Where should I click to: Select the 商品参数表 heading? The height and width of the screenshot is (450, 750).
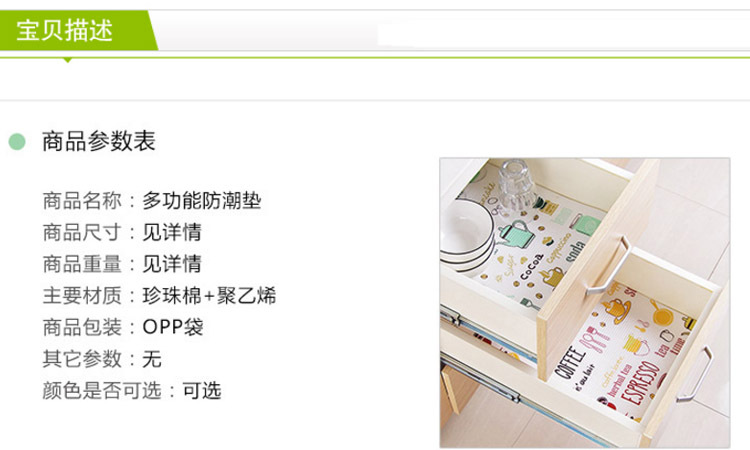click(x=99, y=142)
